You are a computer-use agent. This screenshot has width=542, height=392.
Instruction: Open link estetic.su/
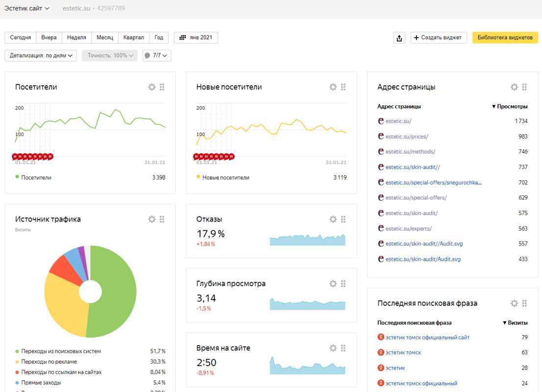[x=398, y=121]
